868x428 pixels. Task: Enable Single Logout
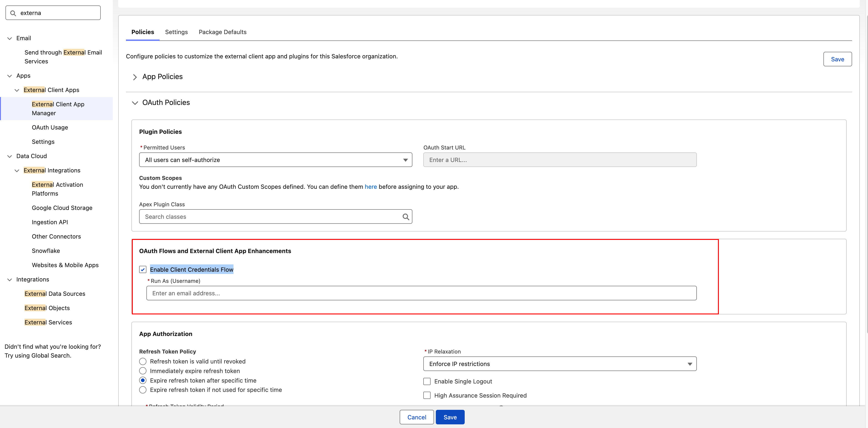426,381
